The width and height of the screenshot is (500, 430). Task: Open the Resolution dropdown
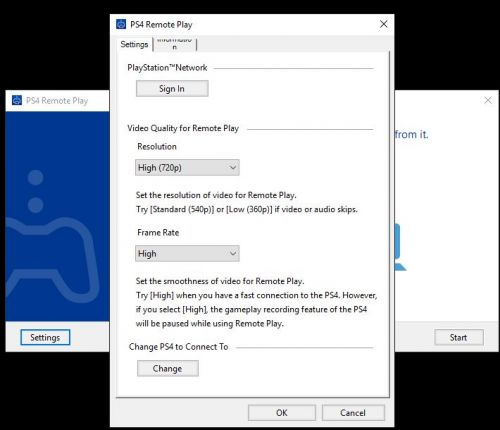click(187, 167)
